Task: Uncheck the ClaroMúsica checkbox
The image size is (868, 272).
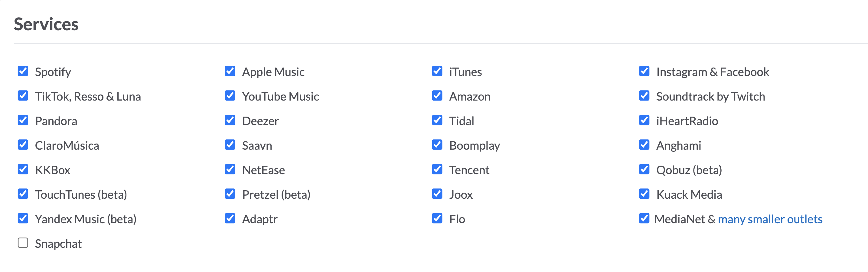Action: point(23,145)
